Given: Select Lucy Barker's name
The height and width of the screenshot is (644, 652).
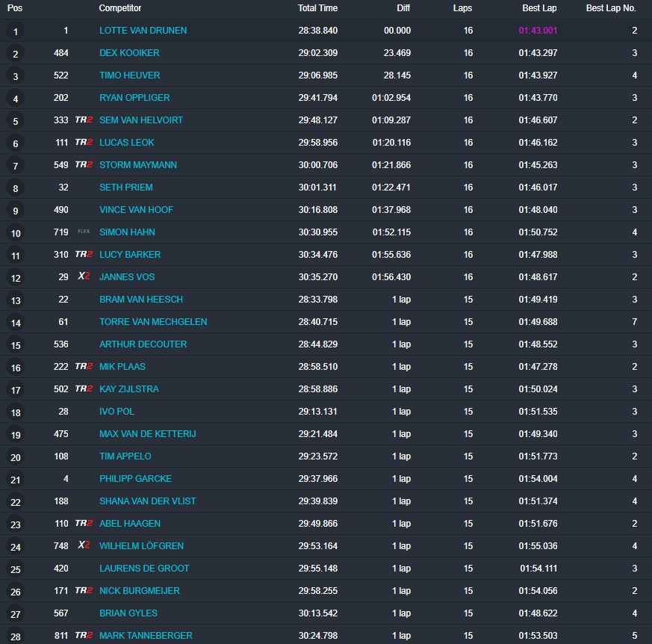Looking at the screenshot, I should click(129, 255).
